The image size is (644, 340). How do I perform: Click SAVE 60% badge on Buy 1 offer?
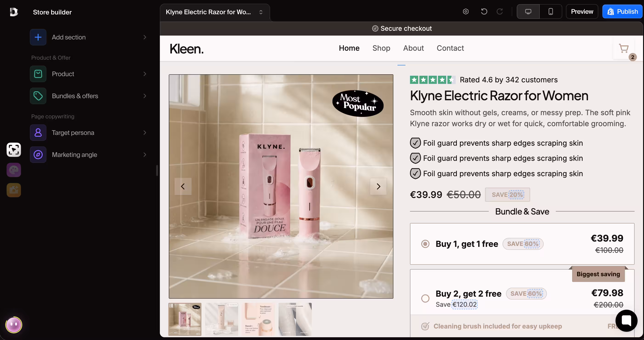[x=523, y=244]
